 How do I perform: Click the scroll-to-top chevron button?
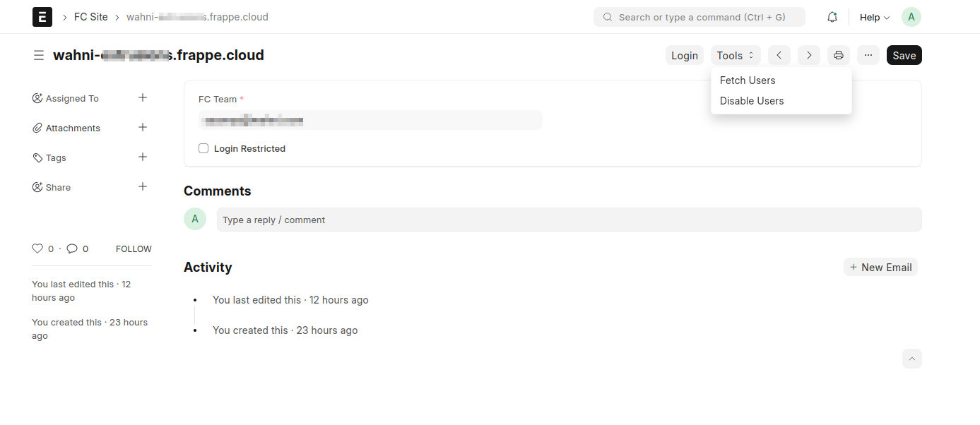tap(912, 359)
